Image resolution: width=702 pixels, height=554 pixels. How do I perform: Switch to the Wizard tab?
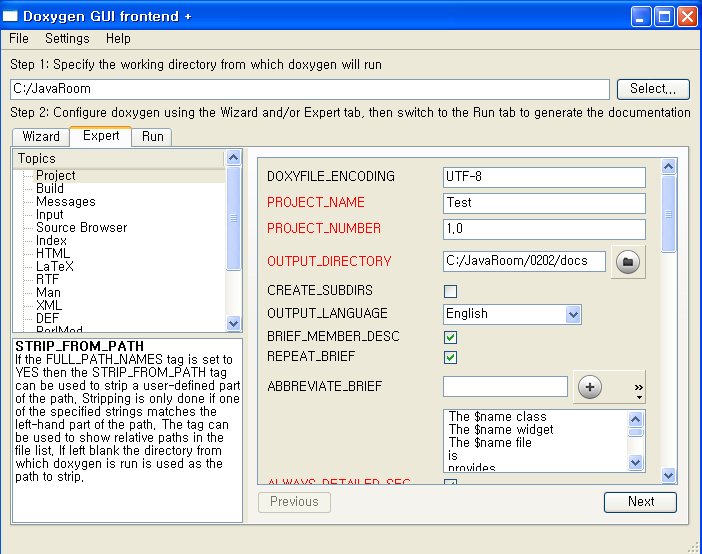tap(41, 136)
